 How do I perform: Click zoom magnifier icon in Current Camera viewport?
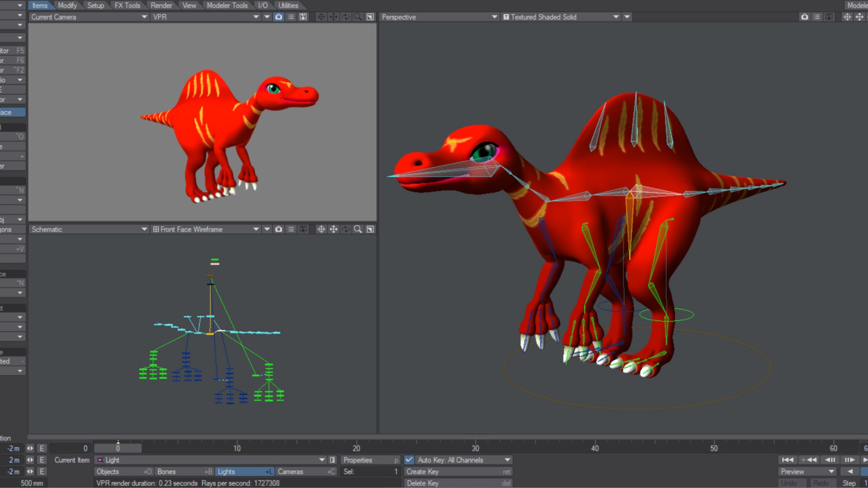pyautogui.click(x=358, y=17)
